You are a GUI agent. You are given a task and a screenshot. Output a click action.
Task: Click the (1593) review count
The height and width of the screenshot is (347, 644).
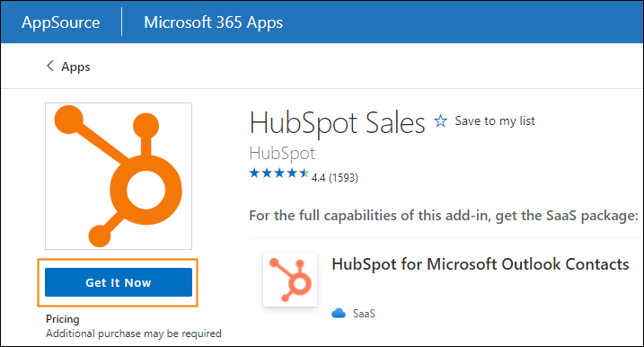click(x=343, y=178)
